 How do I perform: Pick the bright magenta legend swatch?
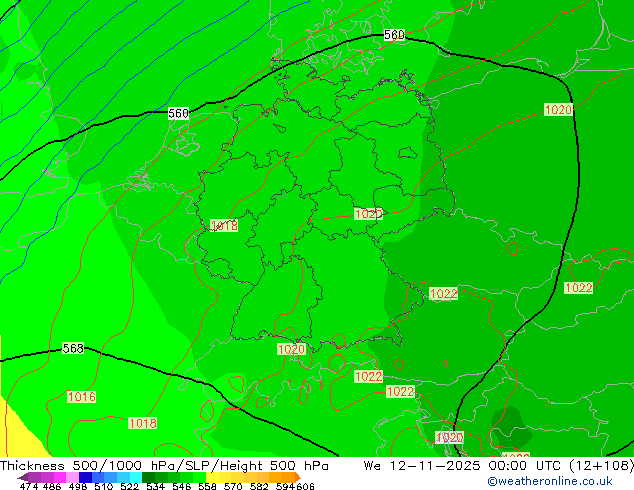[59, 477]
